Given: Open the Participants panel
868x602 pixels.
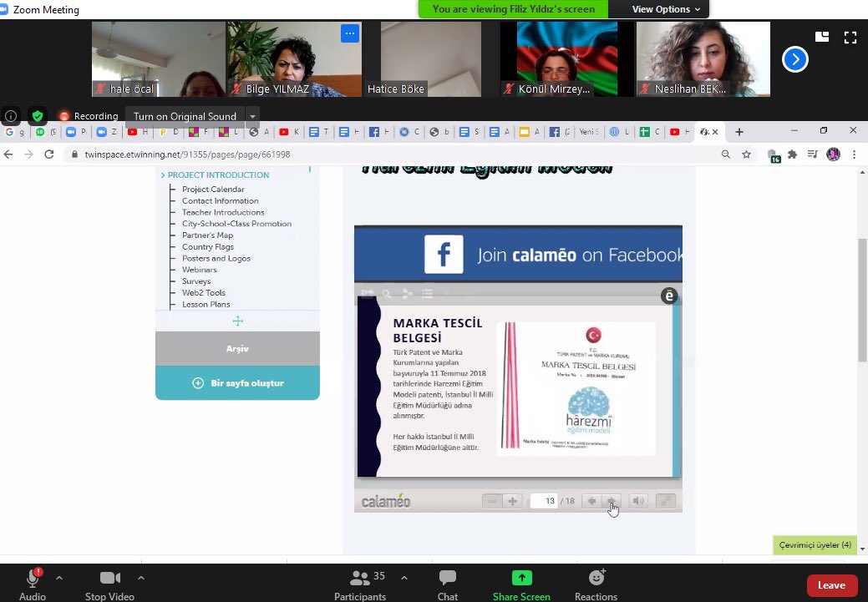Looking at the screenshot, I should [360, 584].
